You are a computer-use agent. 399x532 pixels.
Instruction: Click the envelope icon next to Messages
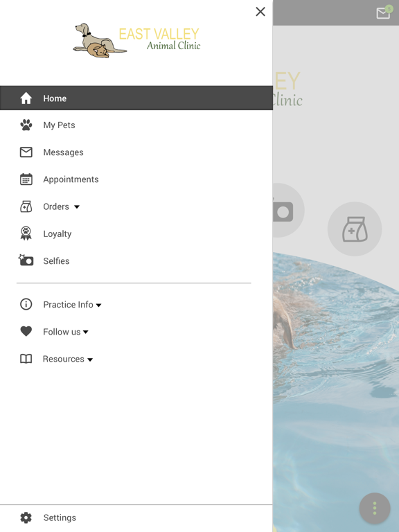(x=26, y=152)
